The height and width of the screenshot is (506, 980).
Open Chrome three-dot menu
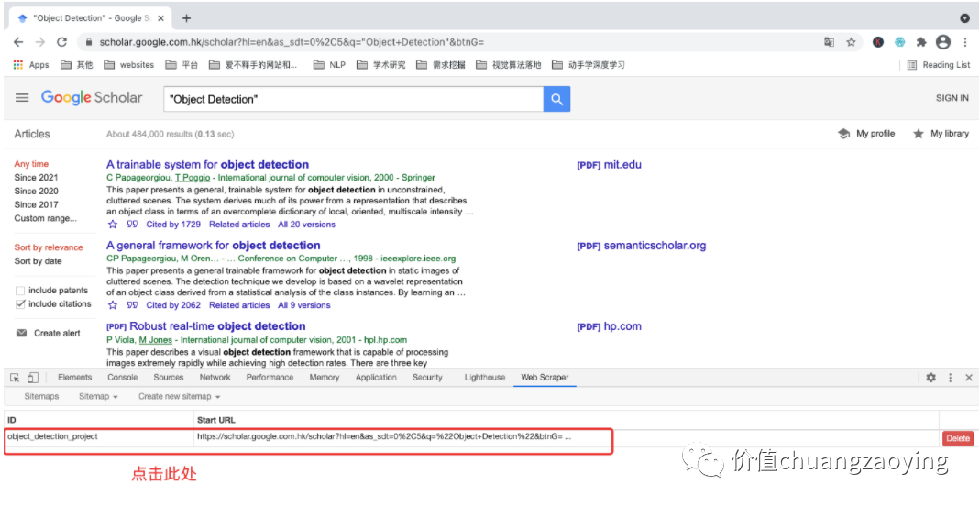coord(965,42)
